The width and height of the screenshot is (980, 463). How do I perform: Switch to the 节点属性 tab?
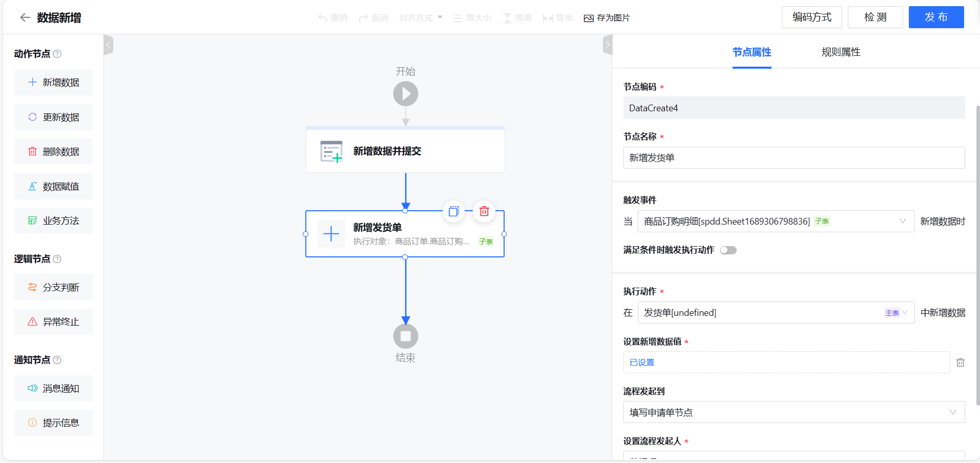pyautogui.click(x=752, y=52)
